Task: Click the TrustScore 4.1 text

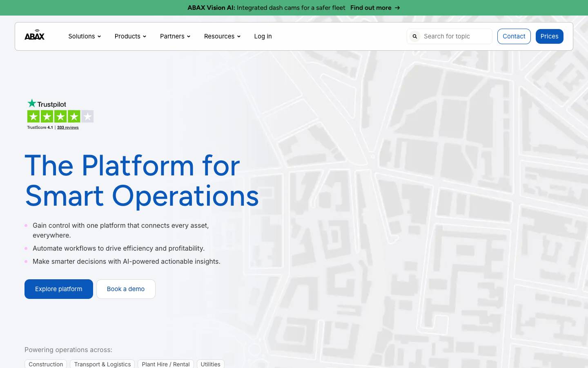Action: click(40, 128)
